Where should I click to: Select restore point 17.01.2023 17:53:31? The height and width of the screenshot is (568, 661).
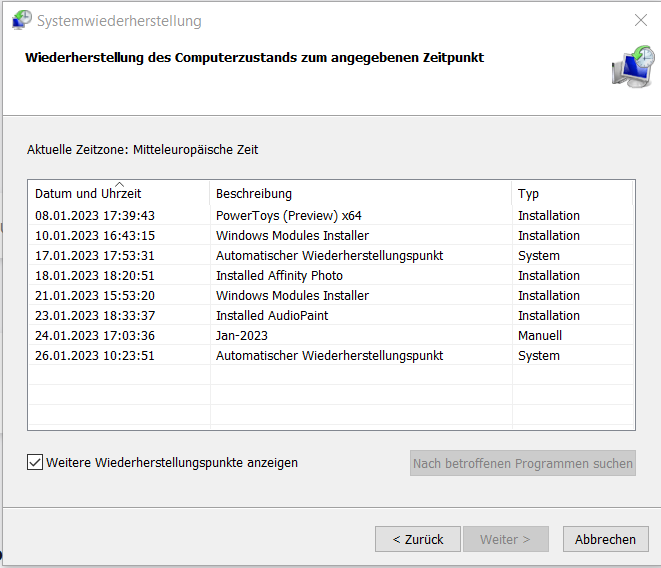tap(331, 256)
